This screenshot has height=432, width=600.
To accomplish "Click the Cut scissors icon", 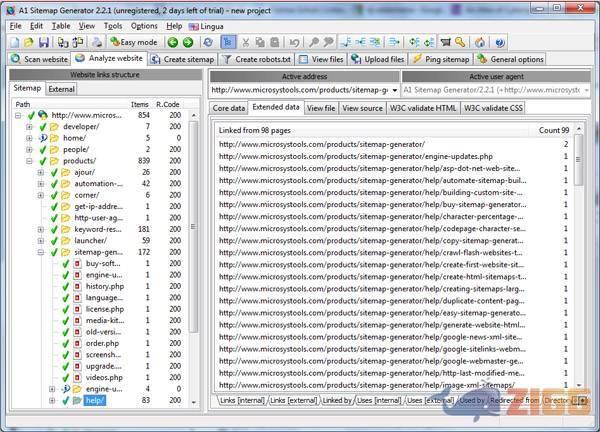I will 245,42.
